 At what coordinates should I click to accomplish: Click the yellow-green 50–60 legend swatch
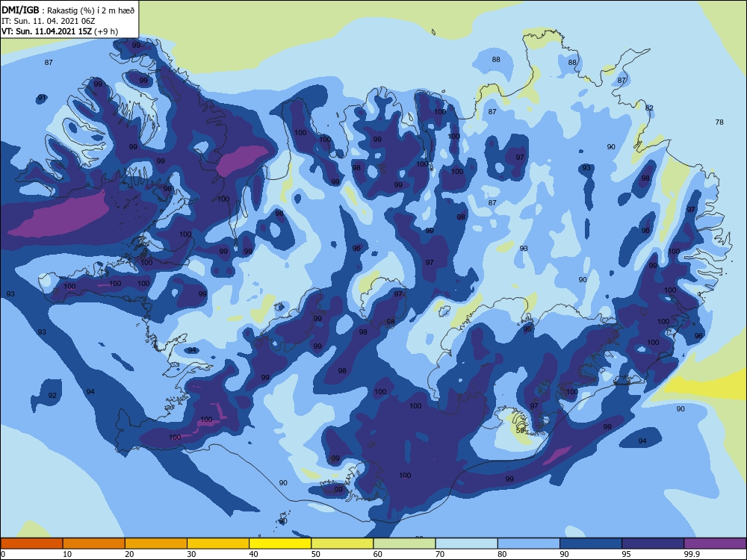point(342,544)
